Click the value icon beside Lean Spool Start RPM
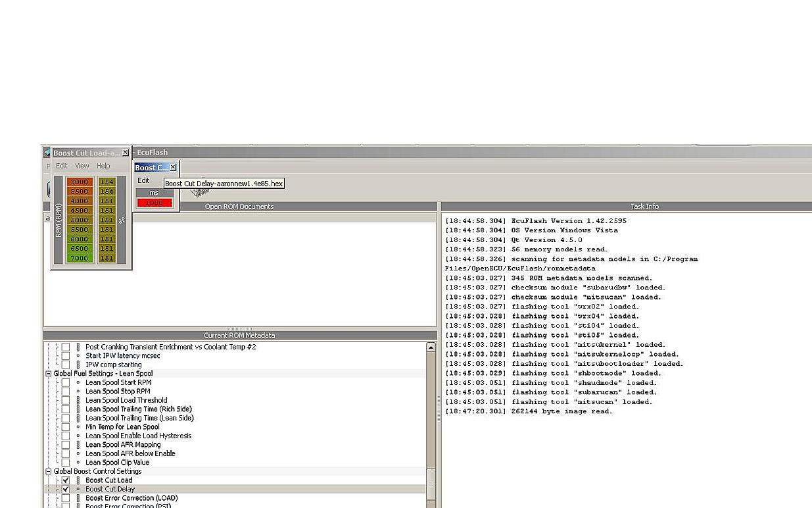 (78, 382)
